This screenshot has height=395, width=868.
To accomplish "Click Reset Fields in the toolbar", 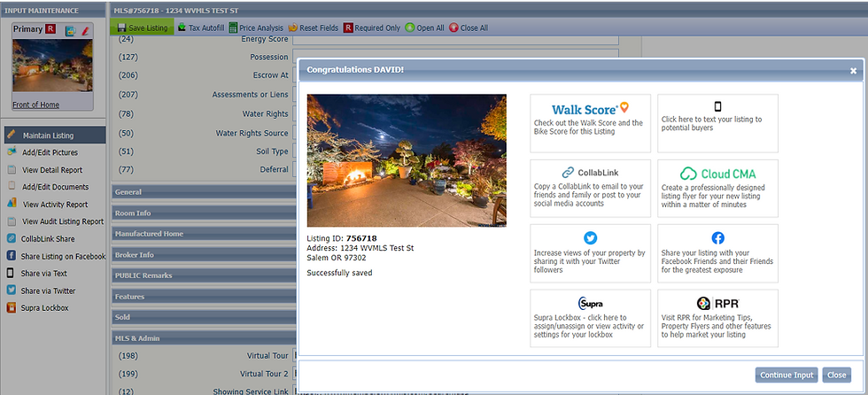I will (313, 27).
